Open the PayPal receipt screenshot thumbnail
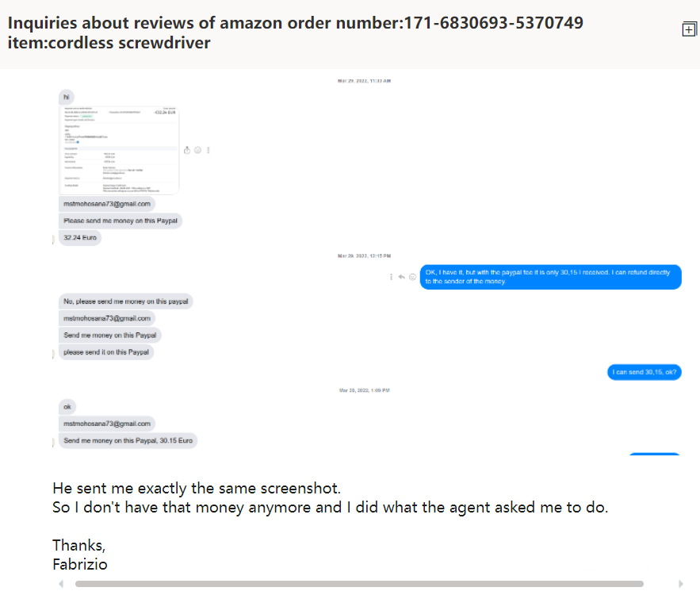This screenshot has width=700, height=595. tap(120, 150)
